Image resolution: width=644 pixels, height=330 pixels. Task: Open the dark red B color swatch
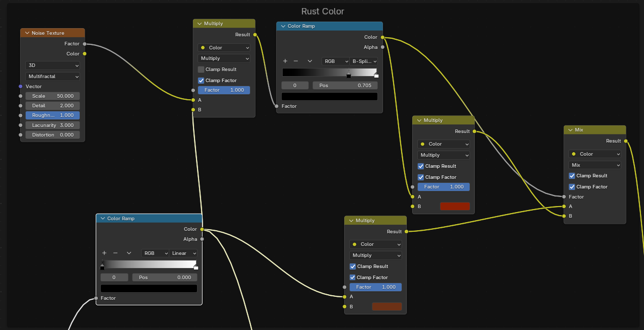point(455,206)
